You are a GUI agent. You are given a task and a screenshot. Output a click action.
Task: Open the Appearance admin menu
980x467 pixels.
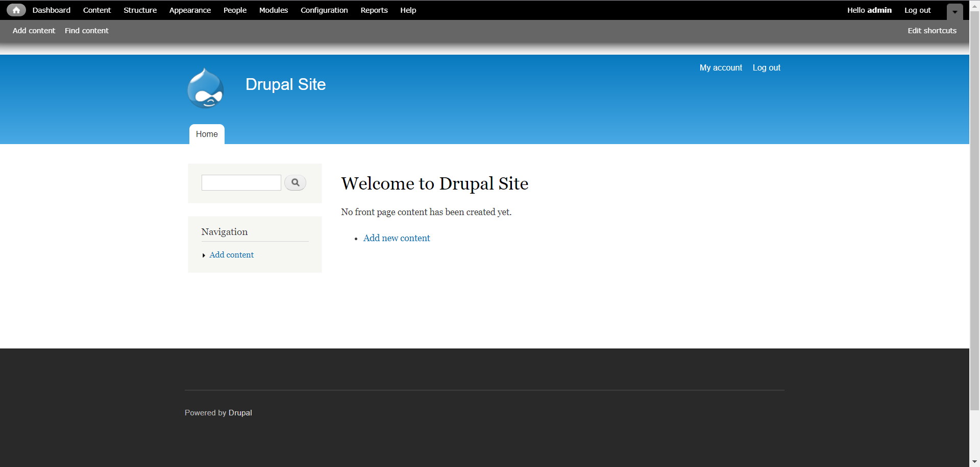pos(190,10)
